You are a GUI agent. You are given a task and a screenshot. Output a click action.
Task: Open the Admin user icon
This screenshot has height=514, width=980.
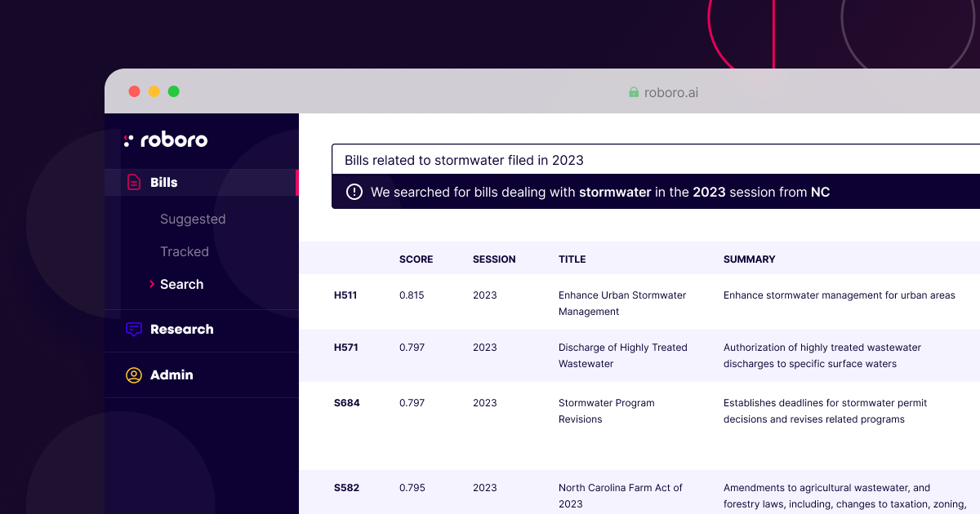133,374
